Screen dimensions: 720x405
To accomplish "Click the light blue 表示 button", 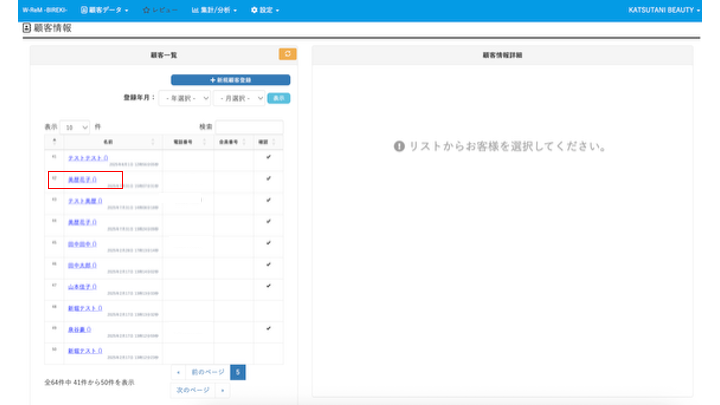I will tap(279, 98).
